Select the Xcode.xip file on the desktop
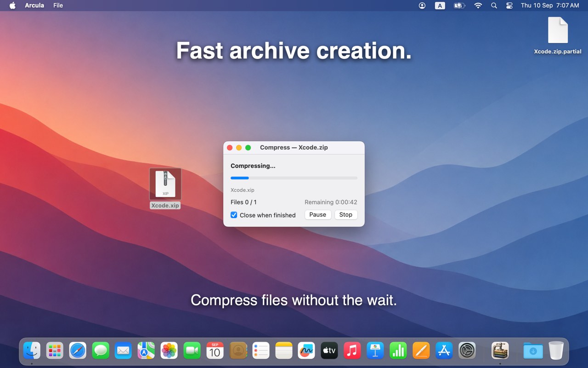 point(165,184)
